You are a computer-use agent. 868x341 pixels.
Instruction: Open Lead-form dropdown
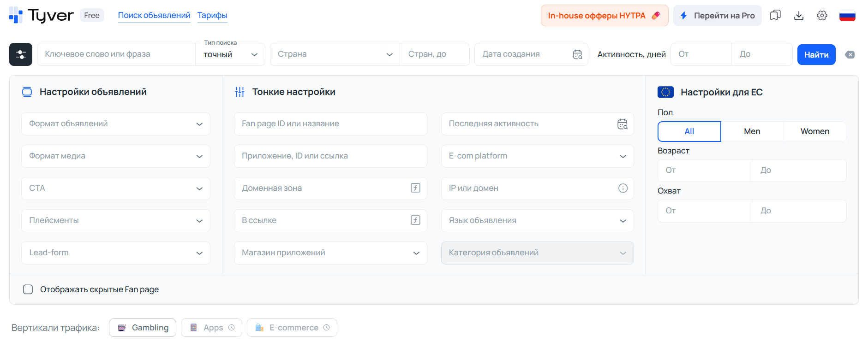tap(116, 253)
